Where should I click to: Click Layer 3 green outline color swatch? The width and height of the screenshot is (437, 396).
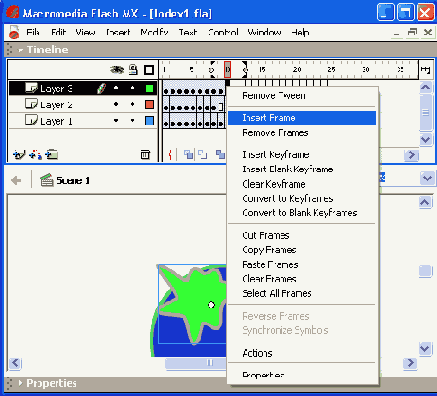click(149, 88)
